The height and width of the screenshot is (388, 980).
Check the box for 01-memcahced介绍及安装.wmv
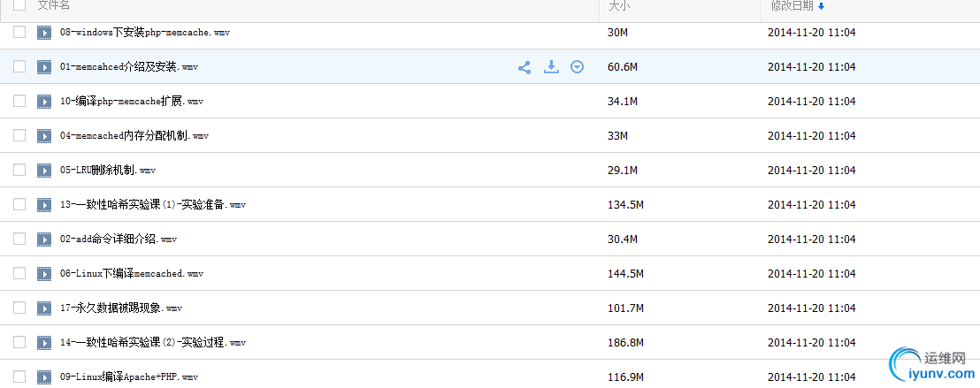point(19,66)
